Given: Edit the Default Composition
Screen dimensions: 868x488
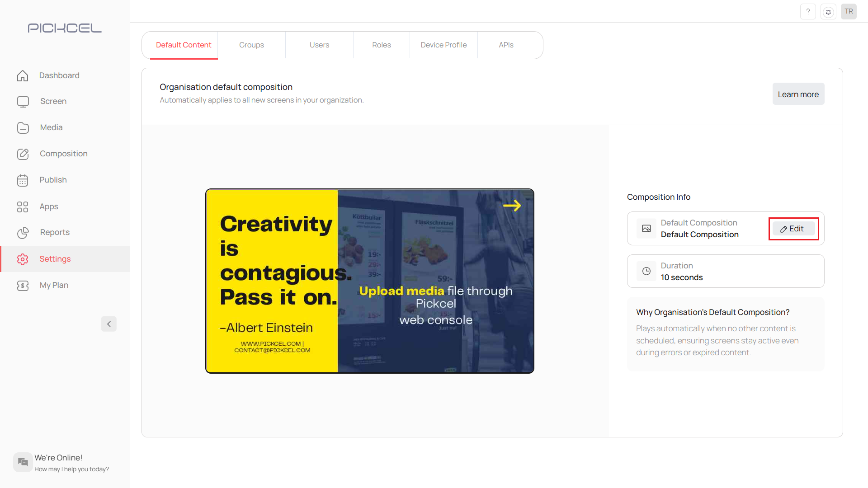Looking at the screenshot, I should click(x=793, y=229).
